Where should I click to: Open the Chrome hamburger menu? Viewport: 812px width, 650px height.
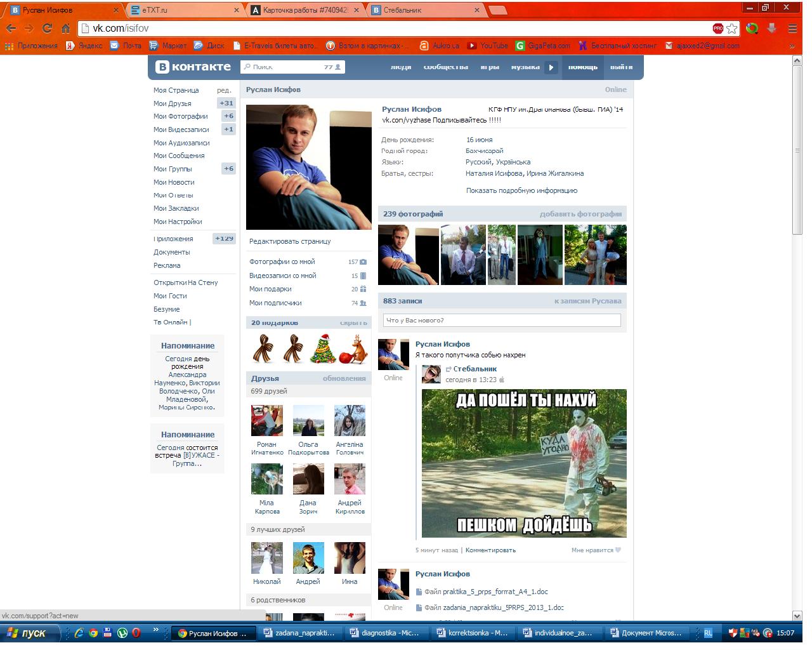(x=792, y=29)
